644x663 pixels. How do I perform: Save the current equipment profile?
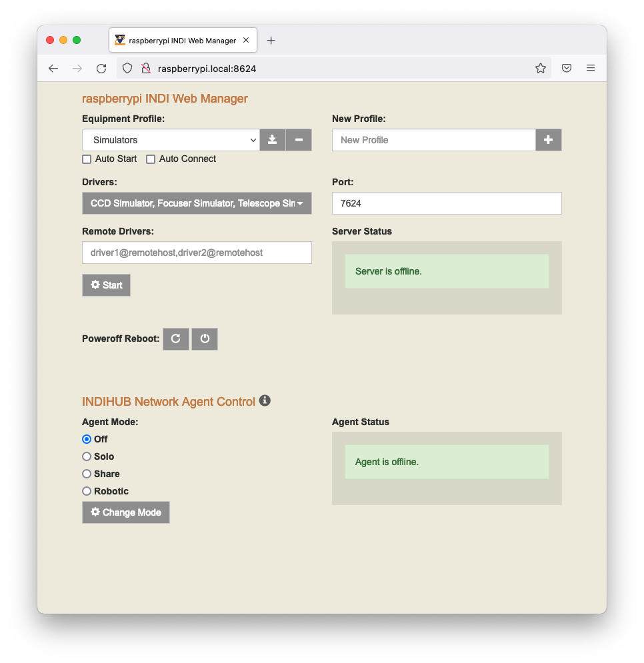click(273, 140)
